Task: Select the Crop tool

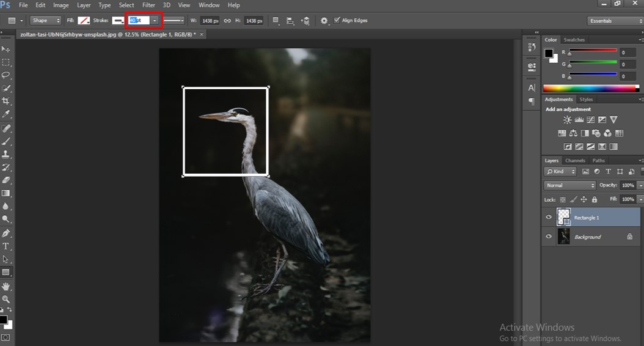Action: 5,101
